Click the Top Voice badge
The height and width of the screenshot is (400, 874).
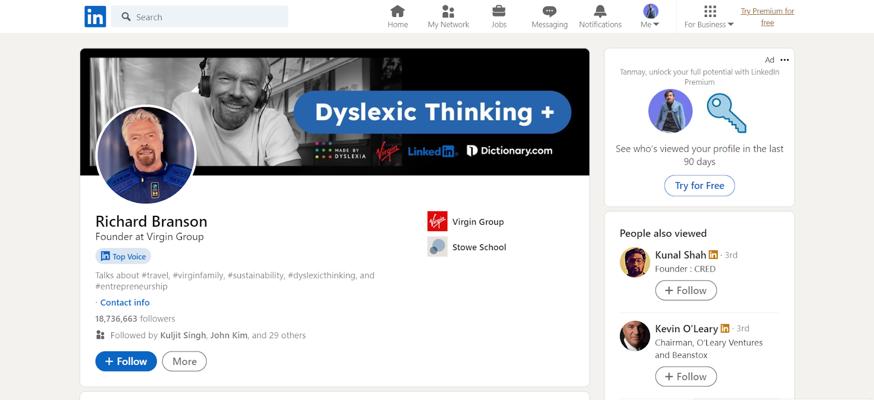tap(123, 256)
